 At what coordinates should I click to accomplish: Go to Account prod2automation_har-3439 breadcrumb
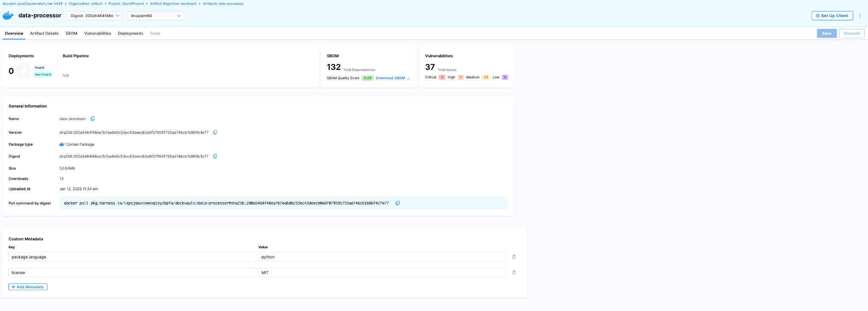(33, 4)
